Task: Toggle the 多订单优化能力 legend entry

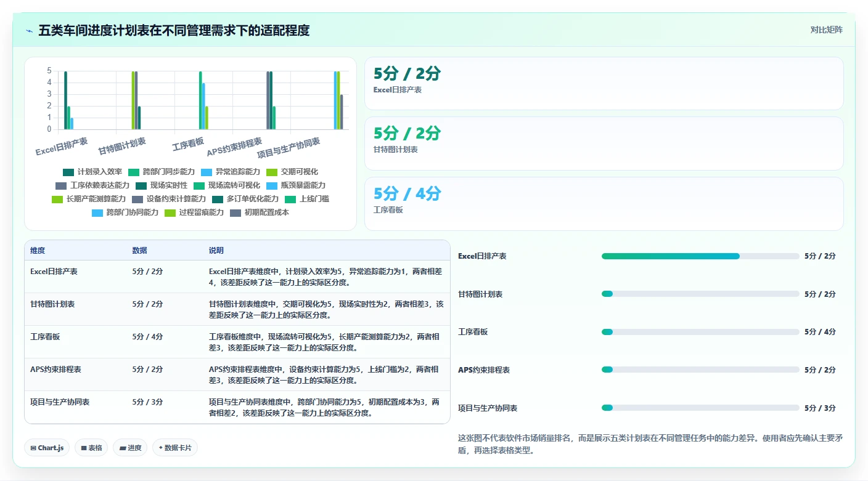Action: (245, 199)
